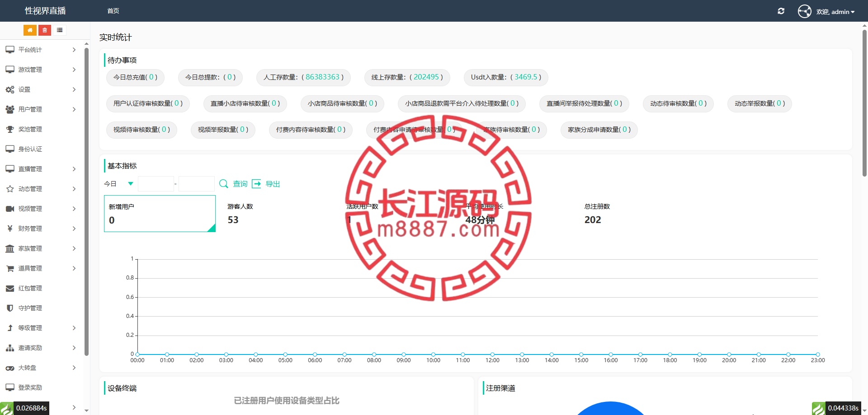Click the orange home tab icon
This screenshot has height=415, width=868.
click(30, 30)
